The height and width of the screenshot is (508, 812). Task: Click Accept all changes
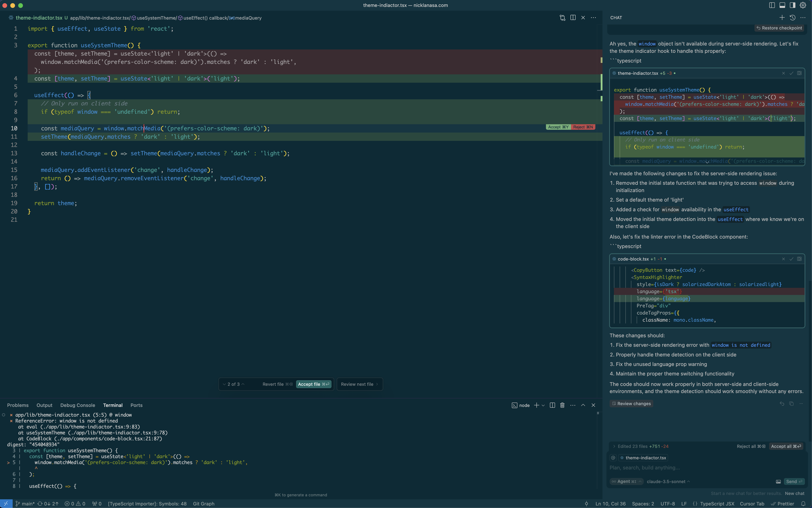(786, 446)
